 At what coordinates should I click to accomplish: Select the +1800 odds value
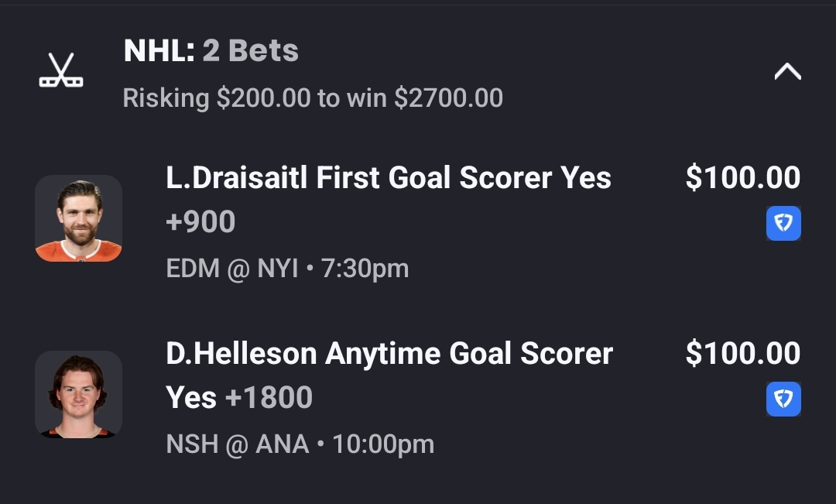[x=269, y=398]
